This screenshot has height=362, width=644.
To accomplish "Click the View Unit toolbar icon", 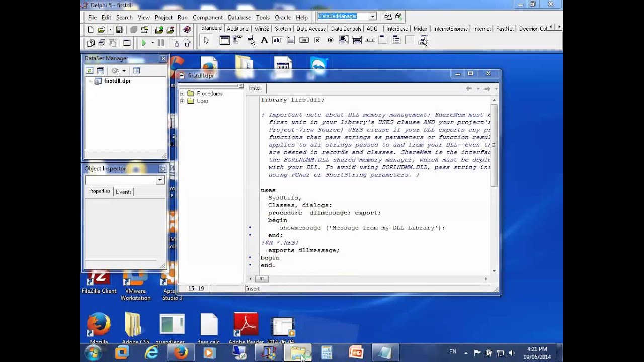I will click(x=91, y=43).
